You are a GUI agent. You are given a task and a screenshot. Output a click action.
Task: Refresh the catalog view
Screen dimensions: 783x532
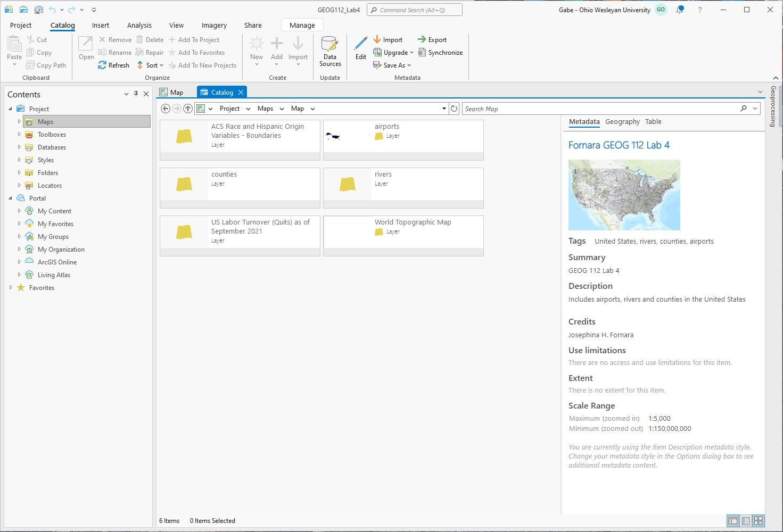113,65
